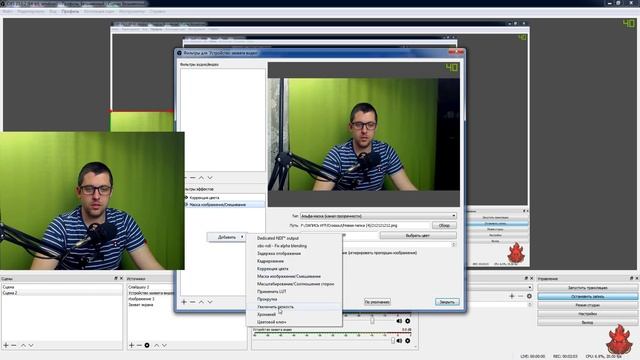
Task: Move scene down in Сцены panel
Action: click(x=31, y=345)
